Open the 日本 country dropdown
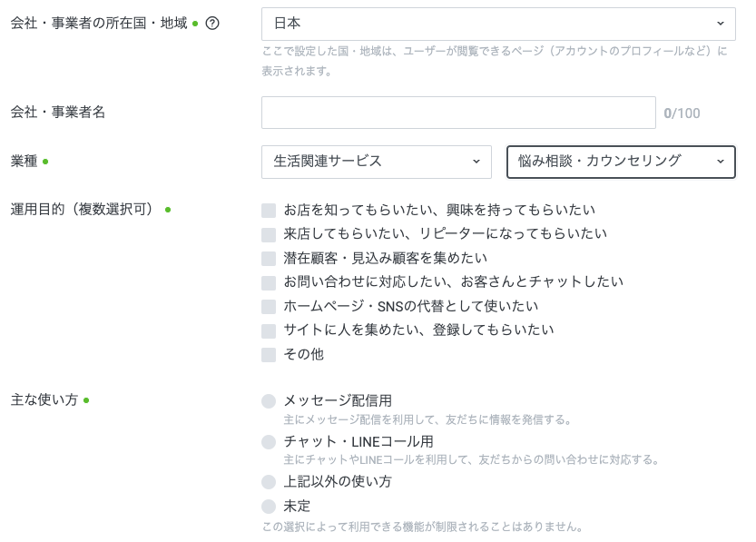 (x=498, y=24)
